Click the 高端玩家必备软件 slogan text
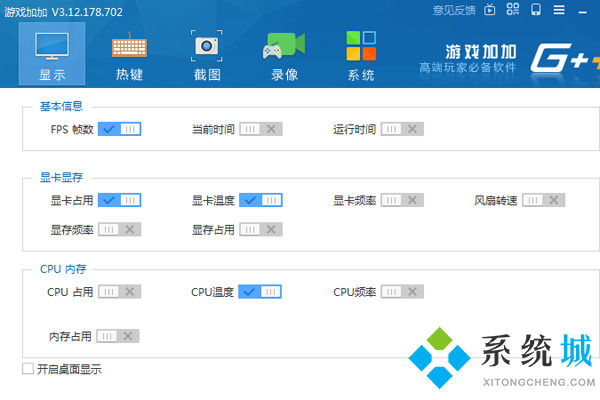The width and height of the screenshot is (600, 400). click(468, 68)
